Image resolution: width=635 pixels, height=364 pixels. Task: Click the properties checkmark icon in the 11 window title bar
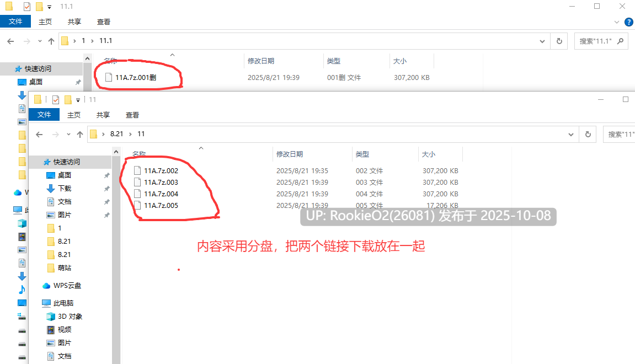(x=56, y=100)
